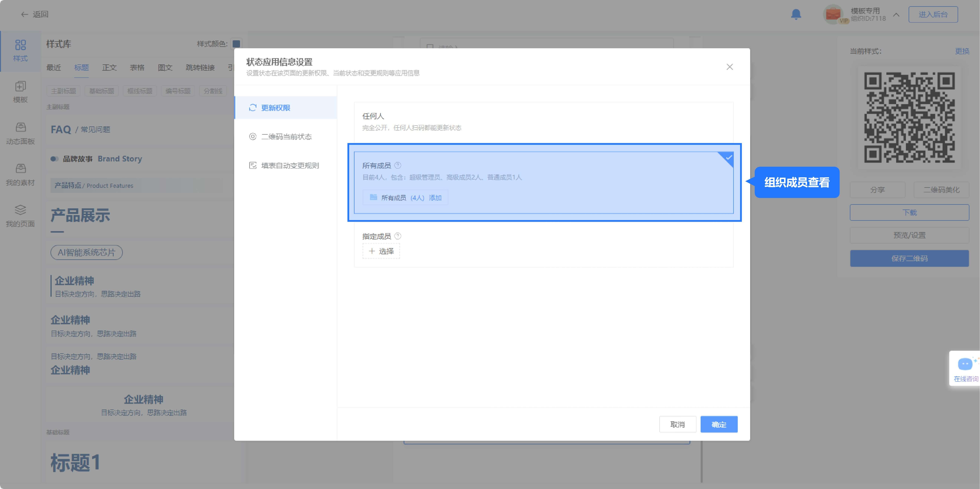The height and width of the screenshot is (489, 980).
Task: Open the 我的素材 sidebar section
Action: pos(20,175)
